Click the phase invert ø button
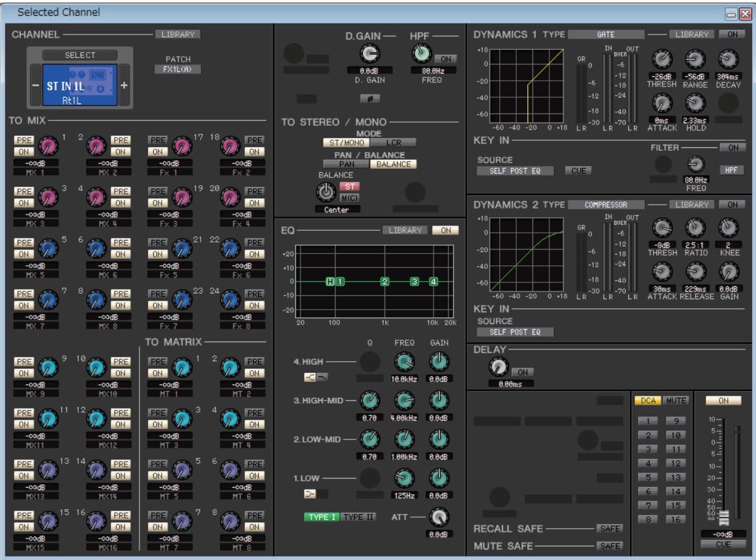The height and width of the screenshot is (560, 756). point(370,98)
